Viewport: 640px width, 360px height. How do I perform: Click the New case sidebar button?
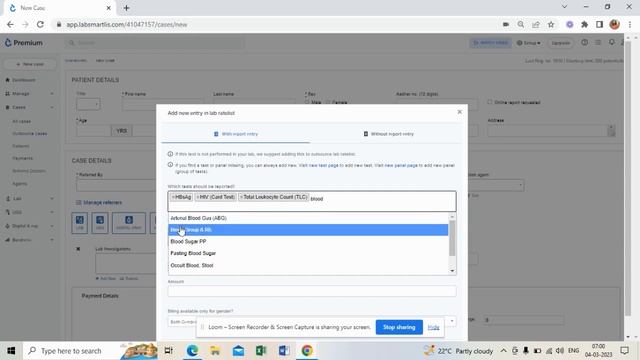pos(30,64)
